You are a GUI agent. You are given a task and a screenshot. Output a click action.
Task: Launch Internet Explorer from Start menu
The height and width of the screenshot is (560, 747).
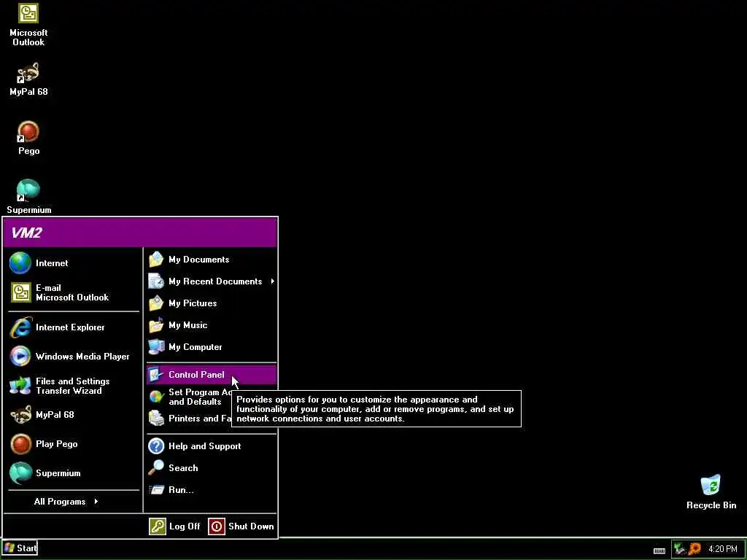pos(74,327)
